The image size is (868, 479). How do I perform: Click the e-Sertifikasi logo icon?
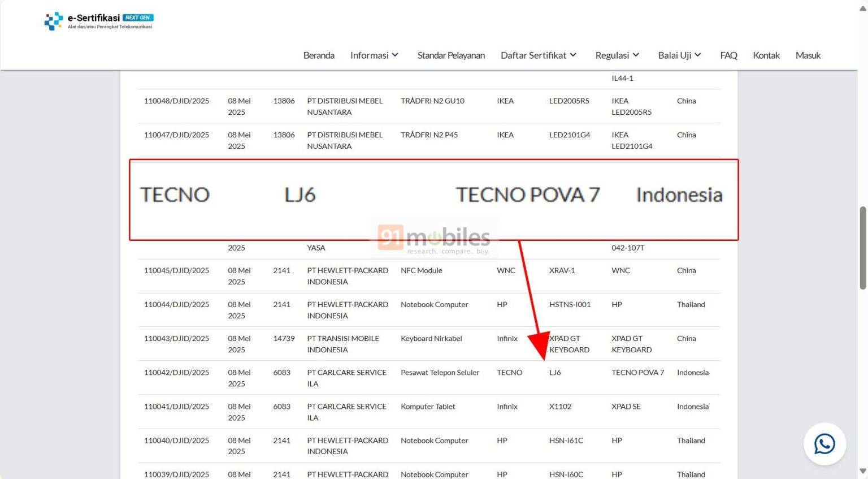pos(54,21)
